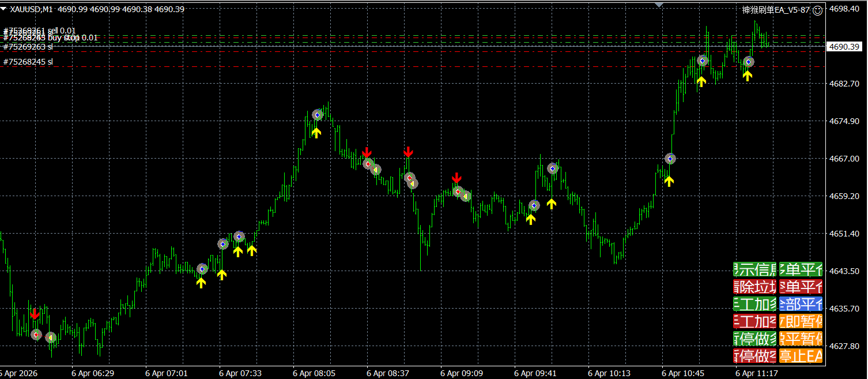The image size is (868, 379).
Task: Click the chart shift triangle marker at top
Action: click(659, 5)
